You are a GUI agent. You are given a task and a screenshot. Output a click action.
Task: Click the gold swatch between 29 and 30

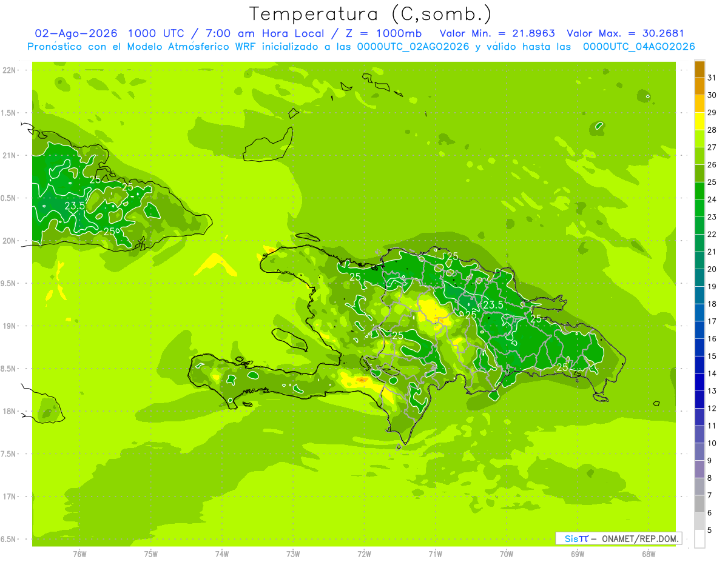pyautogui.click(x=699, y=104)
